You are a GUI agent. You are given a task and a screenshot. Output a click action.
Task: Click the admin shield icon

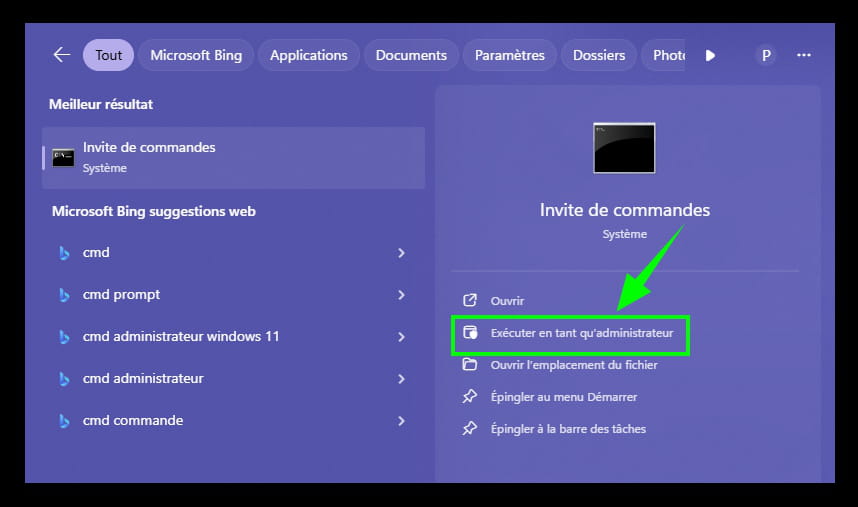click(470, 332)
